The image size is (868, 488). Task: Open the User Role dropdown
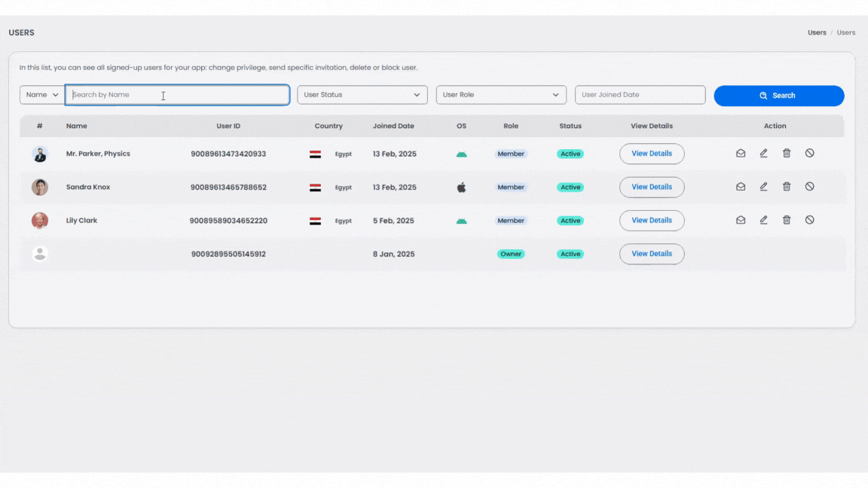click(x=500, y=95)
